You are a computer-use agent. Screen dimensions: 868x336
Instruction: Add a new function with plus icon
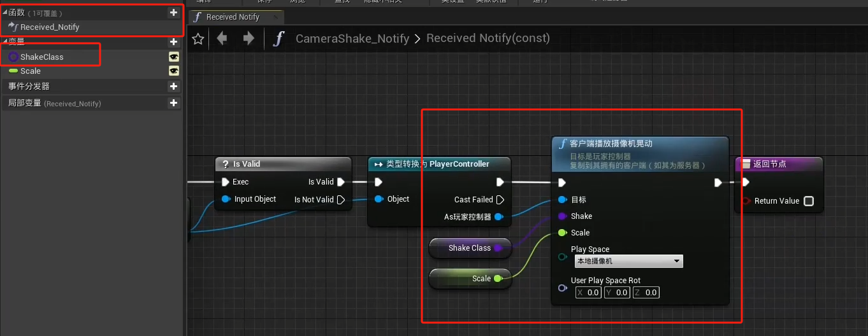click(x=173, y=13)
